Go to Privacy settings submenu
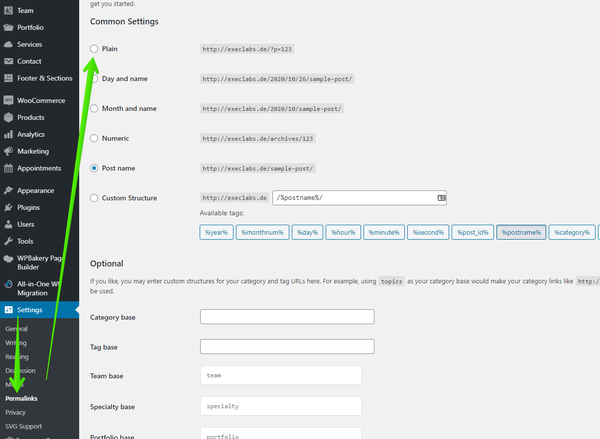Viewport: 600px width, 439px height. (16, 413)
